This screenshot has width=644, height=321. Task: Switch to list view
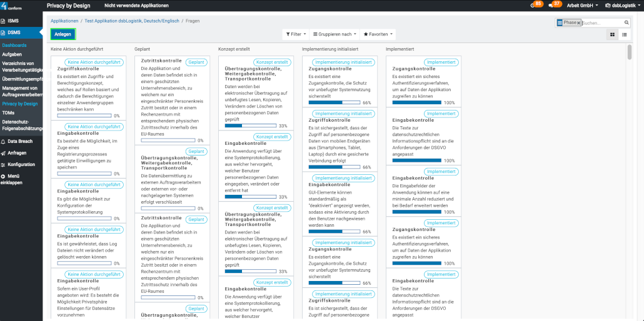(x=624, y=34)
